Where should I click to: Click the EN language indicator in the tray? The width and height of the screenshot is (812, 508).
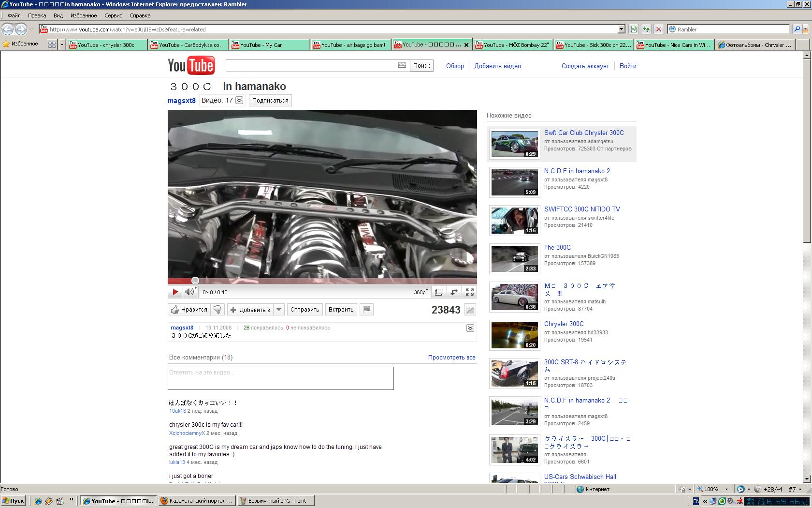click(x=696, y=501)
